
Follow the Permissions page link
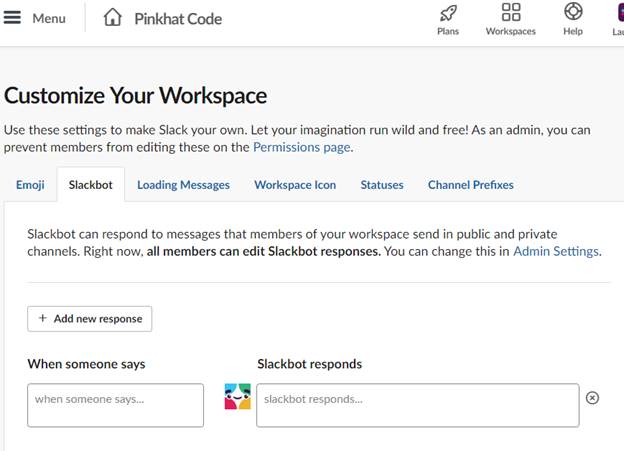click(302, 147)
